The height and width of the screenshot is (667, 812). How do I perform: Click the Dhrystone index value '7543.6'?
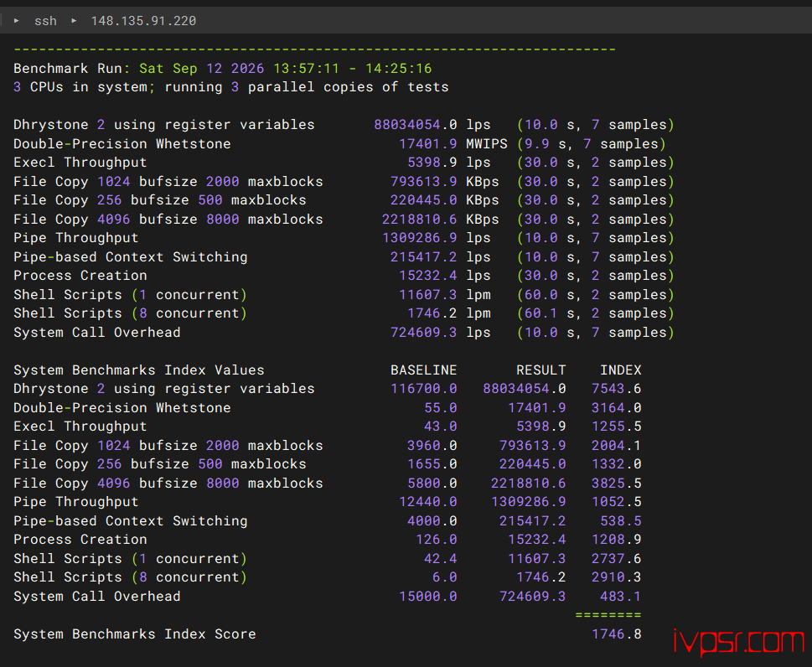tap(616, 389)
